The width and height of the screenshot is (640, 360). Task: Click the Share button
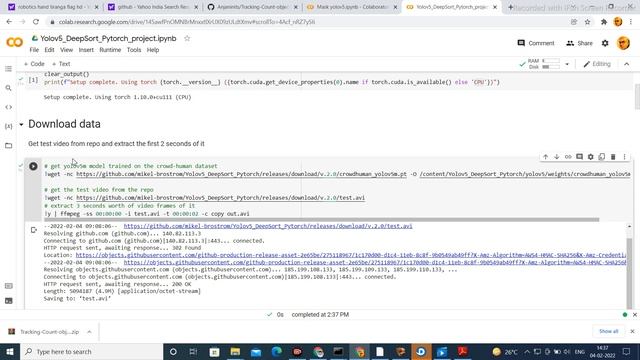click(579, 43)
